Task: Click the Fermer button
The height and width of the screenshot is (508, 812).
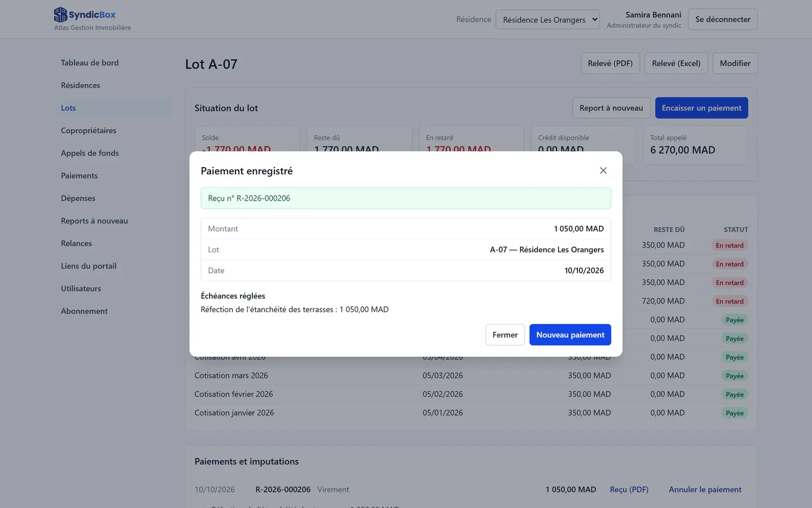Action: pyautogui.click(x=505, y=335)
